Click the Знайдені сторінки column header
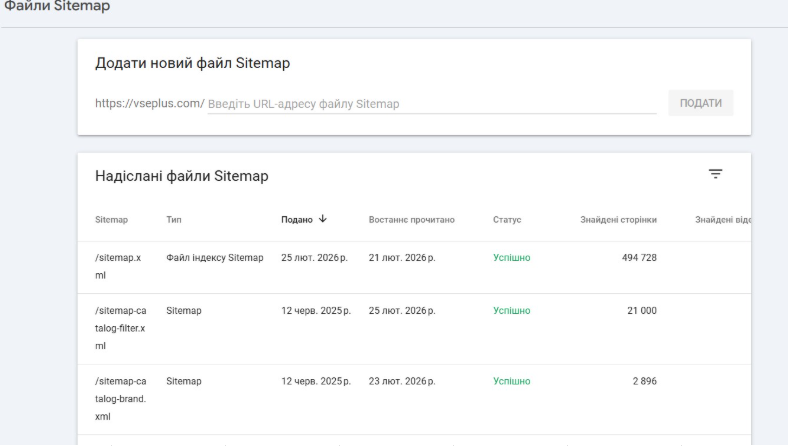 pyautogui.click(x=618, y=220)
